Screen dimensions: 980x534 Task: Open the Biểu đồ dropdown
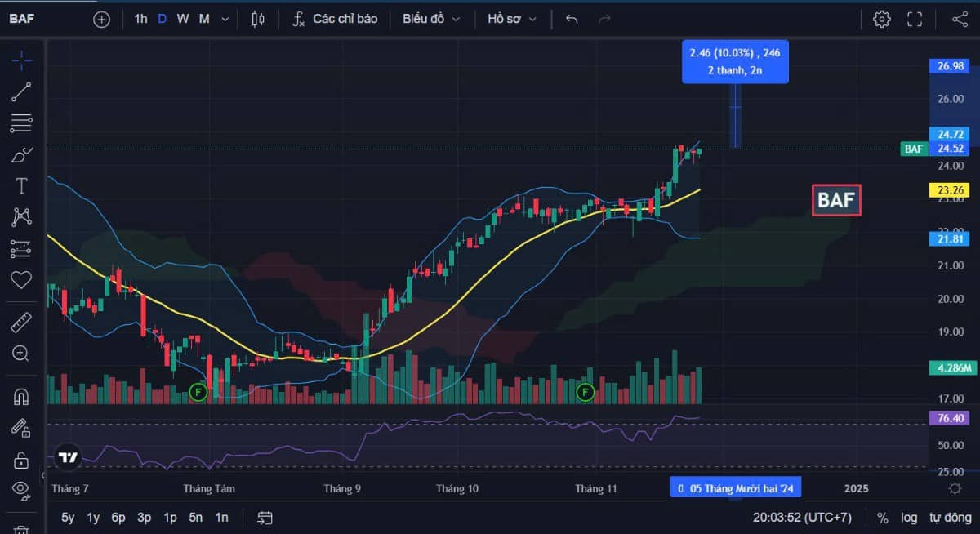point(431,19)
